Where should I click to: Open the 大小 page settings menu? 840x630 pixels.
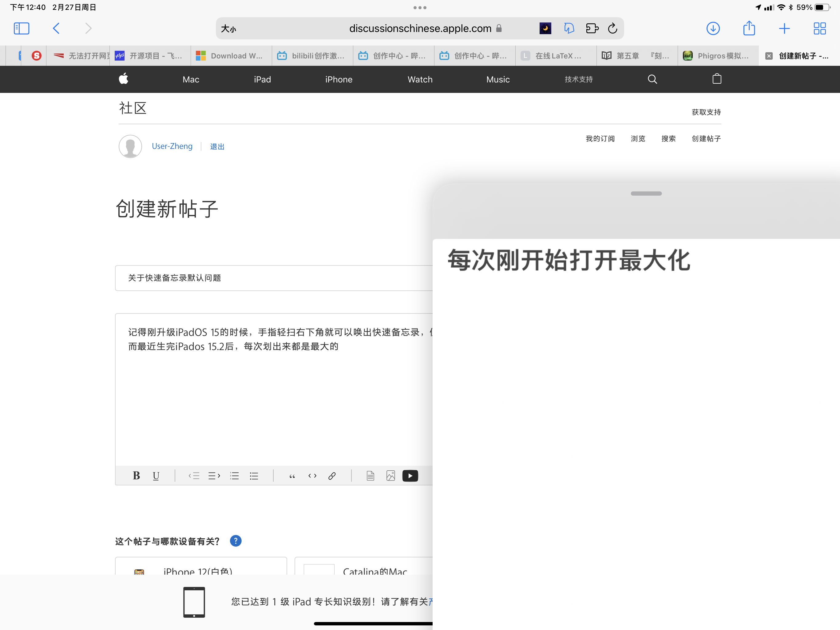point(229,29)
